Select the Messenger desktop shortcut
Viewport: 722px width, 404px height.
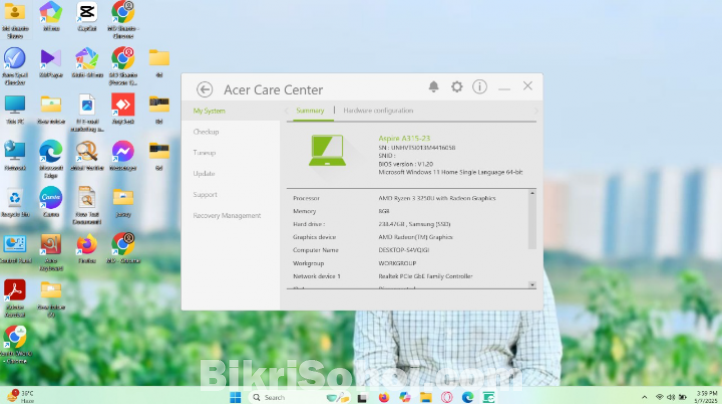123,156
